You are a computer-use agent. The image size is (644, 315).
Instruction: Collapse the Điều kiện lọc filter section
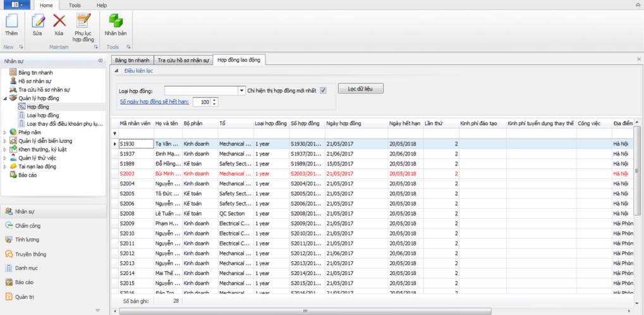116,71
